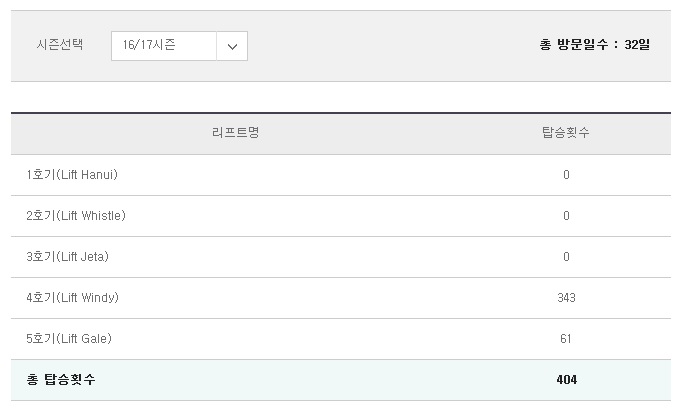Click the ride count 343 cell
680x417 pixels.
pyautogui.click(x=566, y=298)
